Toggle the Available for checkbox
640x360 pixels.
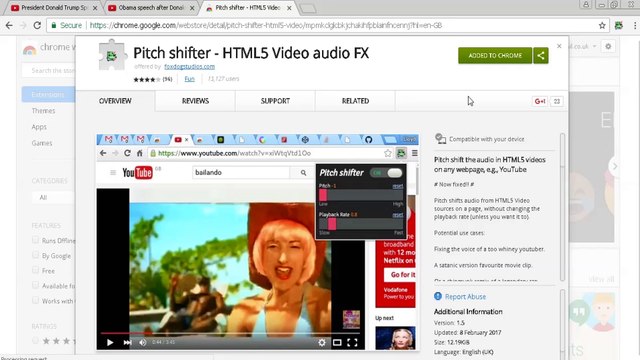[x=36, y=285]
